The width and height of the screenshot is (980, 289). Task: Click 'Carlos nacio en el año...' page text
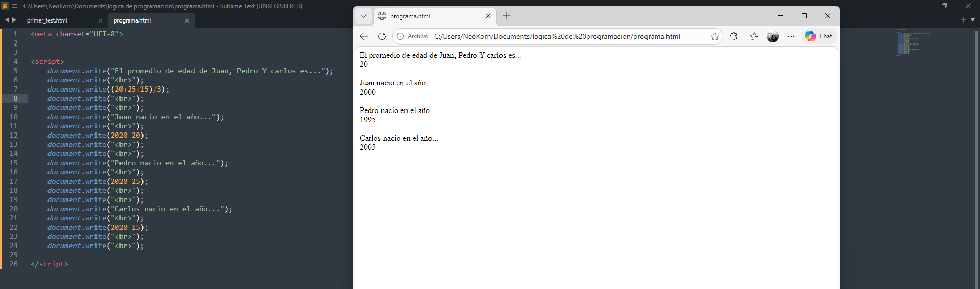399,138
